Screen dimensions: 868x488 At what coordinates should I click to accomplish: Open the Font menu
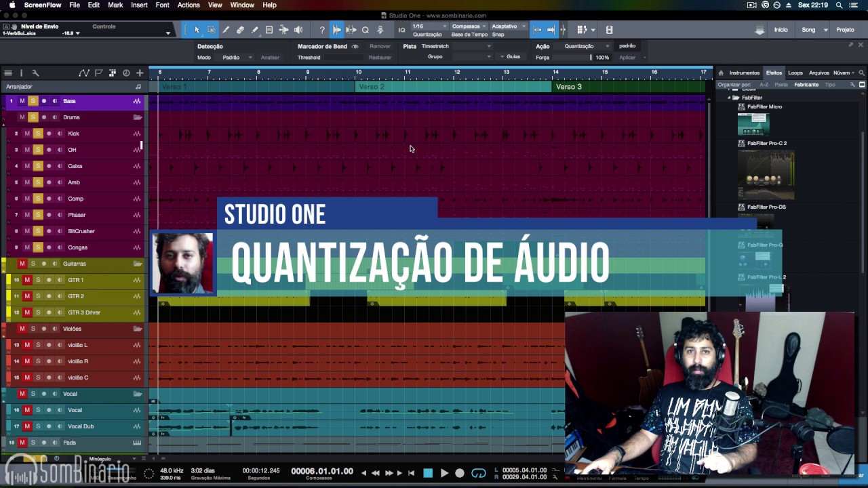point(162,5)
